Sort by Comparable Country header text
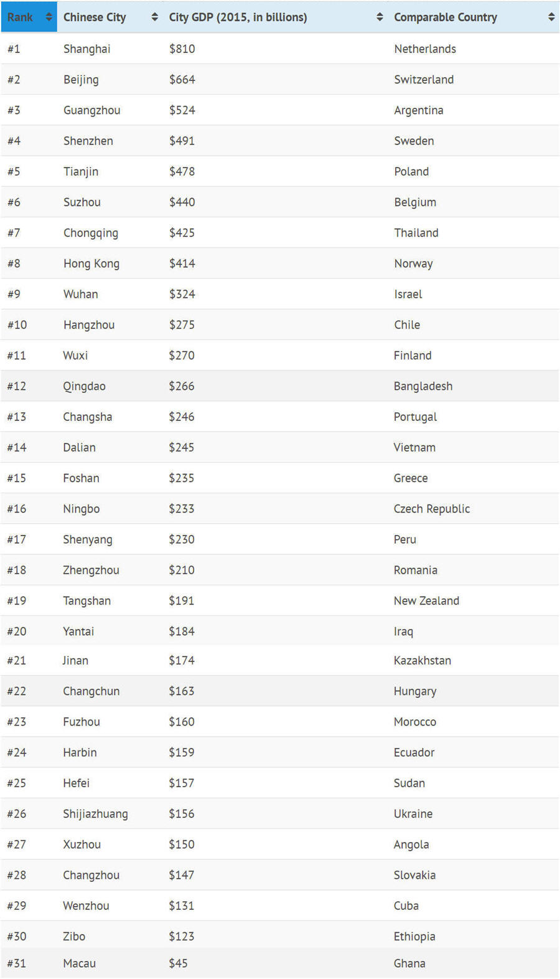Image resolution: width=560 pixels, height=979 pixels. 446,17
